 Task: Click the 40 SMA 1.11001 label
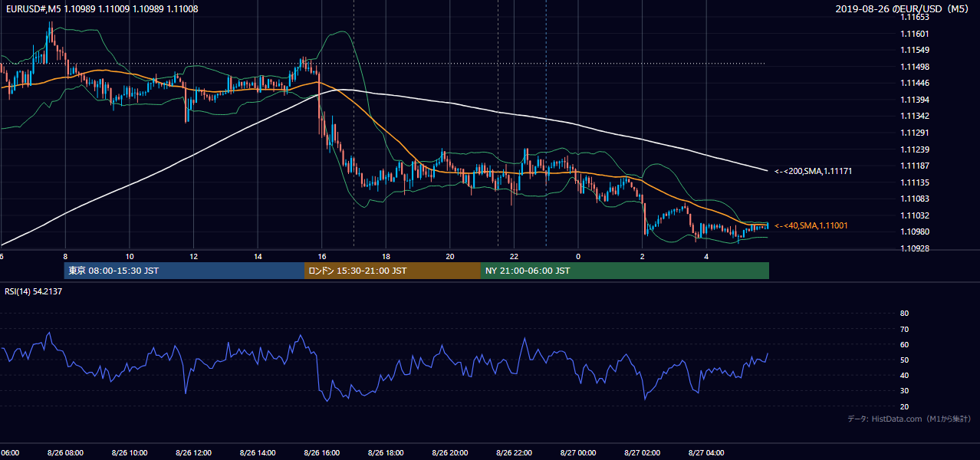(811, 225)
